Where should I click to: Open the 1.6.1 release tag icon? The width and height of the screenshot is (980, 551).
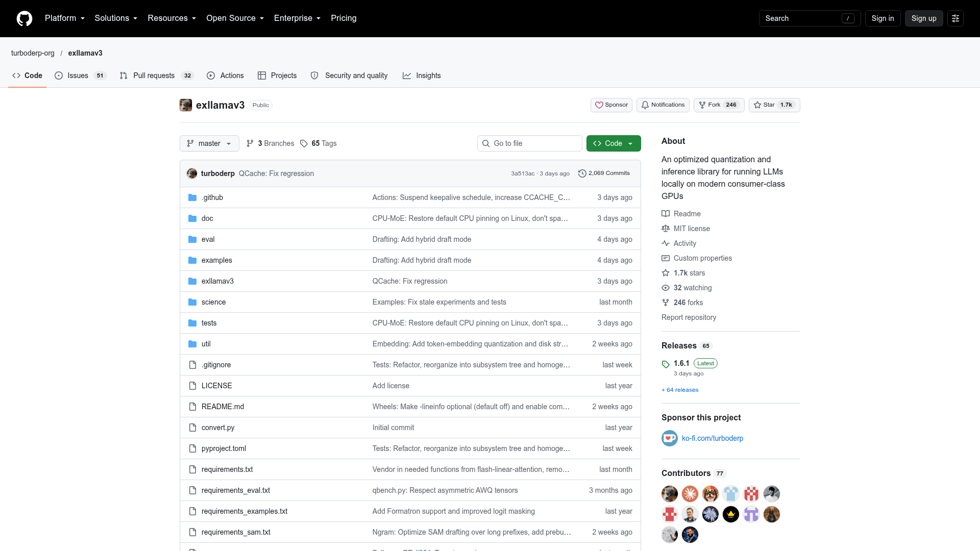tap(666, 364)
